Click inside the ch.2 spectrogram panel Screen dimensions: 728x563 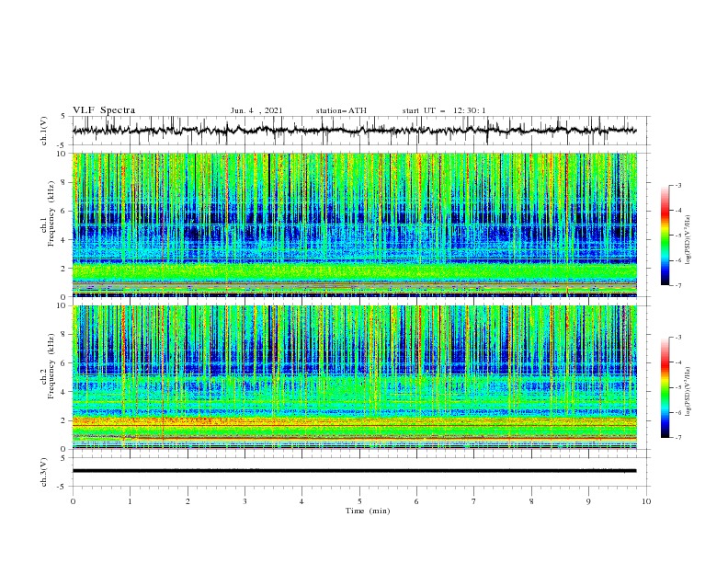(x=354, y=377)
